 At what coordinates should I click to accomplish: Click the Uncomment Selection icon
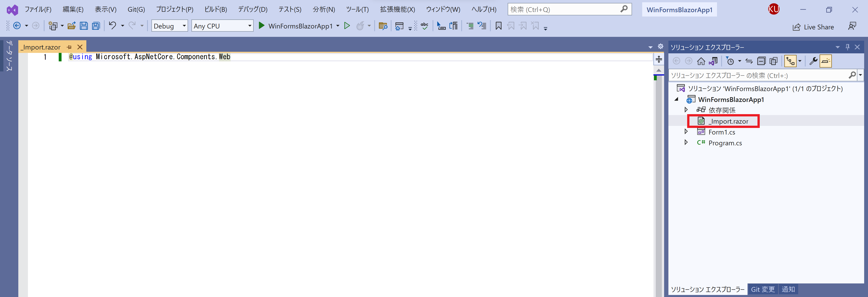point(482,26)
